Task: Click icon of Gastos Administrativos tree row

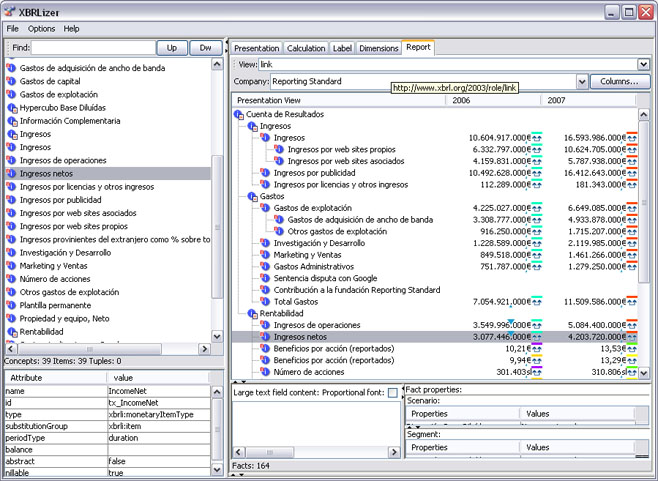Action: pos(265,266)
